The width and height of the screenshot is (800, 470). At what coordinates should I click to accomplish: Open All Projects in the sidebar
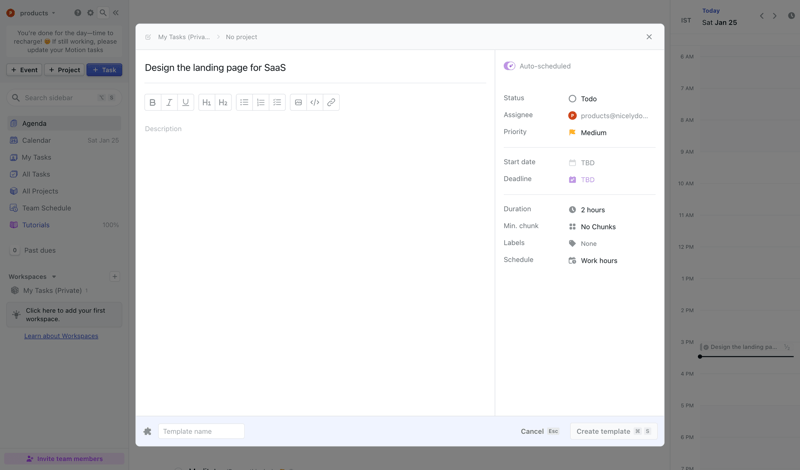coord(64,191)
